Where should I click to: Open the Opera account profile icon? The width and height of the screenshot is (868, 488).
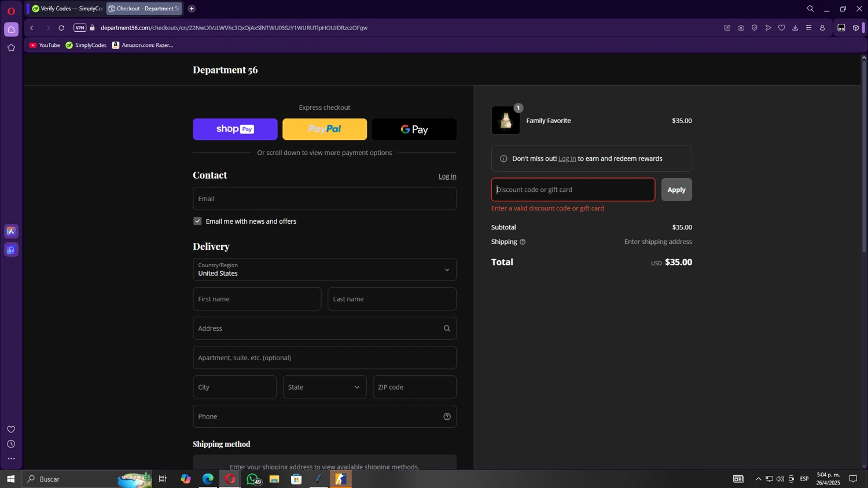point(822,28)
